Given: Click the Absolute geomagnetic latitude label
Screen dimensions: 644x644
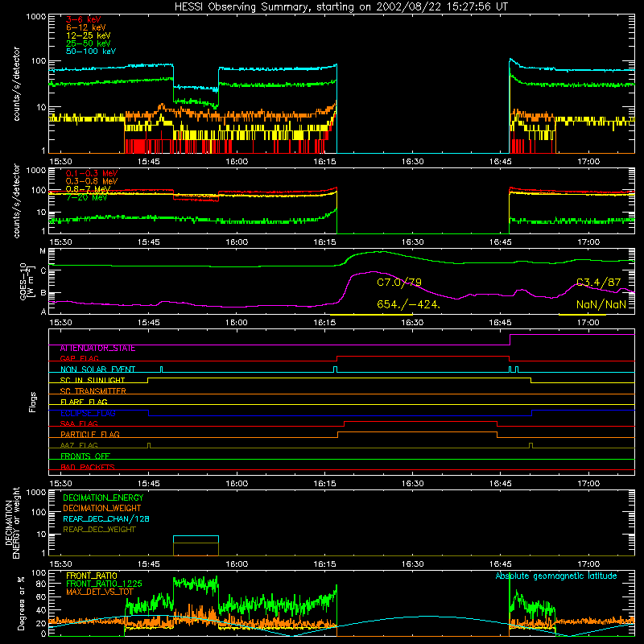Looking at the screenshot, I should [556, 576].
